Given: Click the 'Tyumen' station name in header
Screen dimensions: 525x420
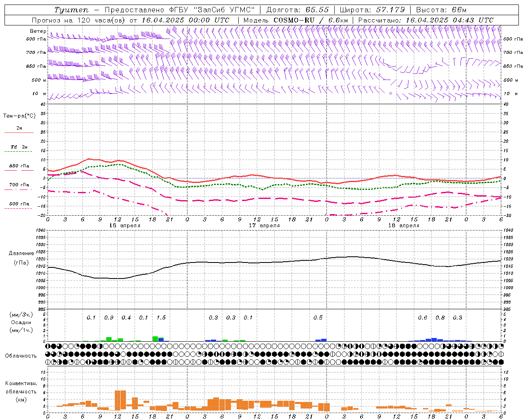Looking at the screenshot, I should point(71,10).
